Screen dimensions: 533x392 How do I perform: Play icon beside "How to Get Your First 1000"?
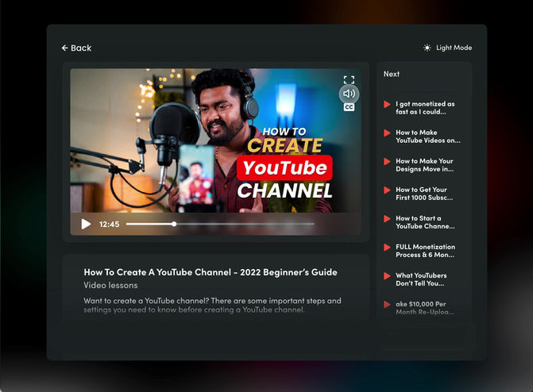(387, 190)
